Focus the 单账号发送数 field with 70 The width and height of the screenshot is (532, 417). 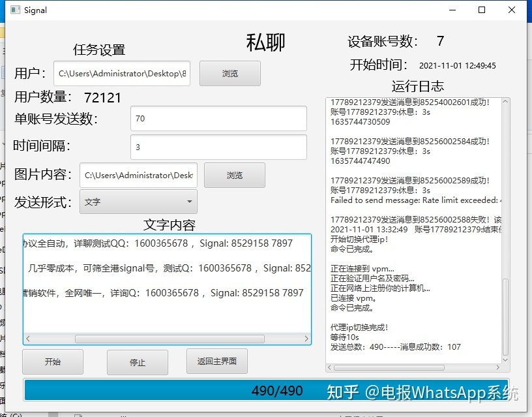(x=218, y=119)
